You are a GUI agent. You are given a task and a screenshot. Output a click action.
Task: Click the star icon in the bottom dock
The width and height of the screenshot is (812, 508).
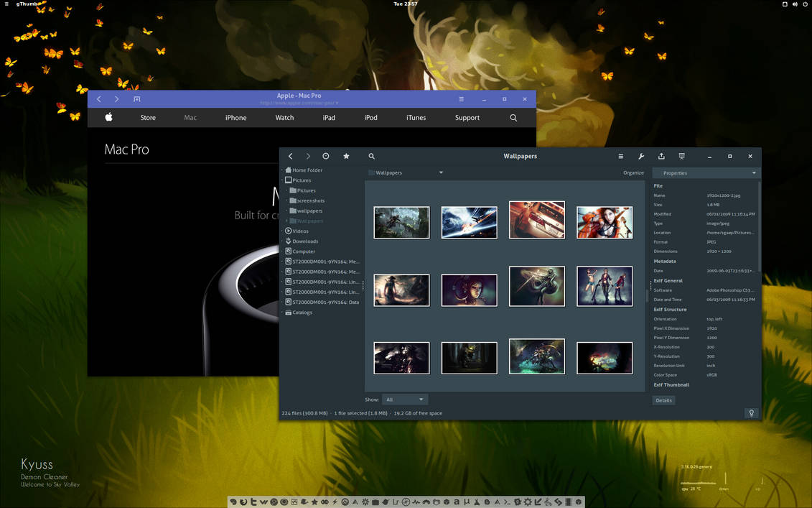click(x=314, y=502)
